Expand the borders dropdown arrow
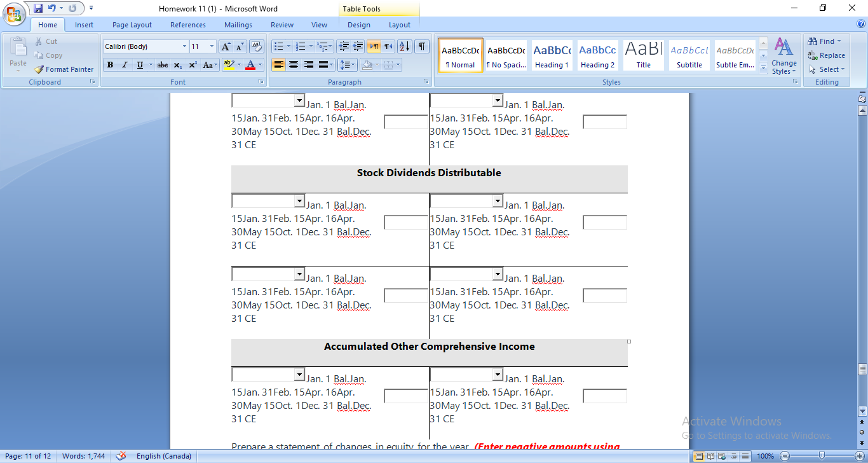The image size is (868, 463). point(398,65)
